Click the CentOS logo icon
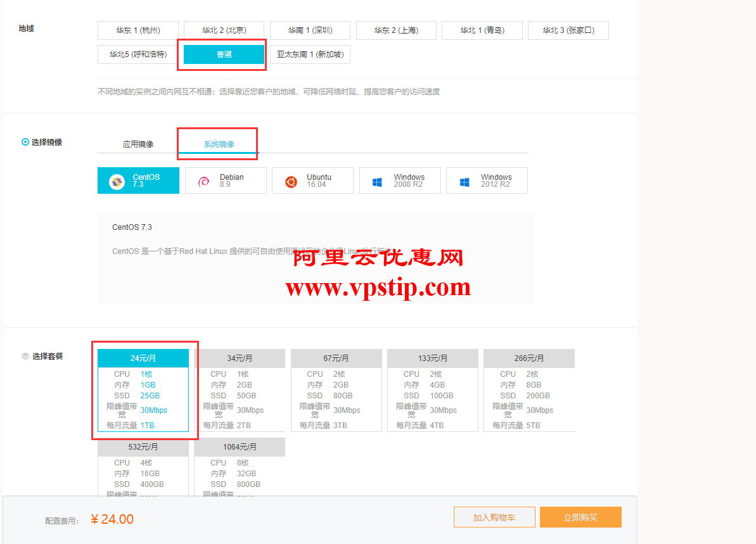The width and height of the screenshot is (756, 544). (x=117, y=182)
